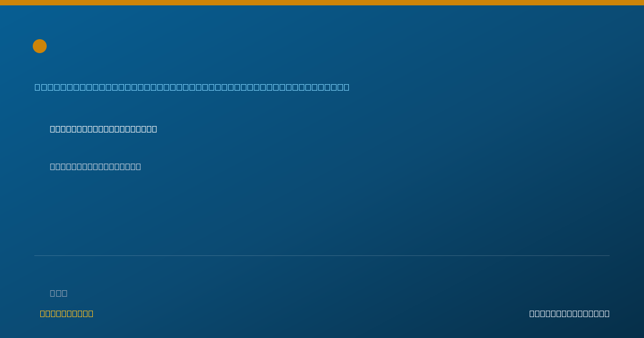Image resolution: width=644 pixels, height=338 pixels.
Task: Click the middle glyph box of the gray three-character label
Action: point(58,293)
